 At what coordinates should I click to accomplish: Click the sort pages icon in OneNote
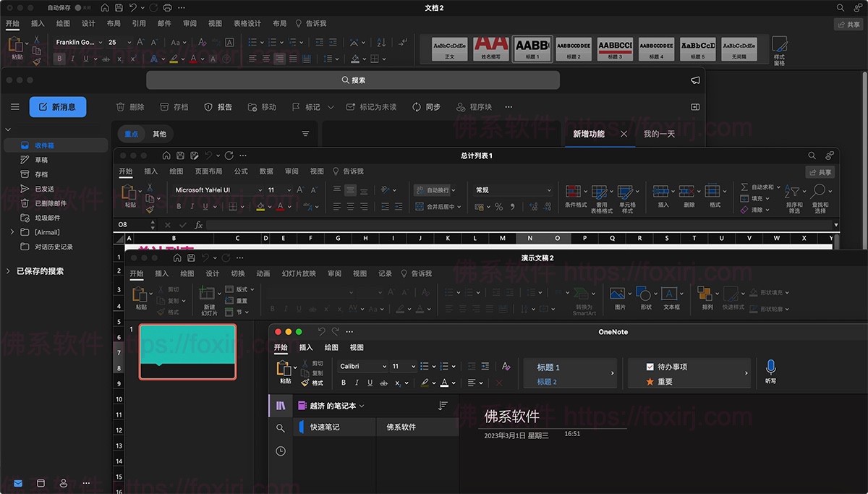coord(443,406)
